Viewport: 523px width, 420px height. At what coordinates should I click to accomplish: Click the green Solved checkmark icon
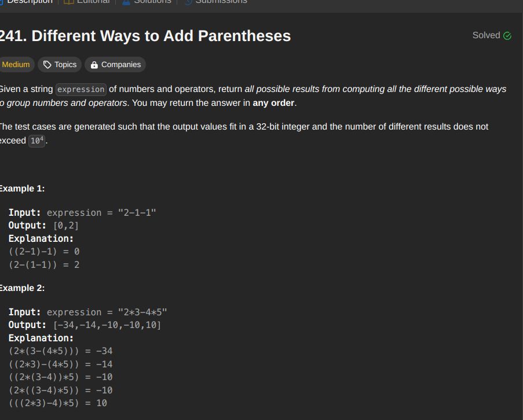click(x=507, y=36)
